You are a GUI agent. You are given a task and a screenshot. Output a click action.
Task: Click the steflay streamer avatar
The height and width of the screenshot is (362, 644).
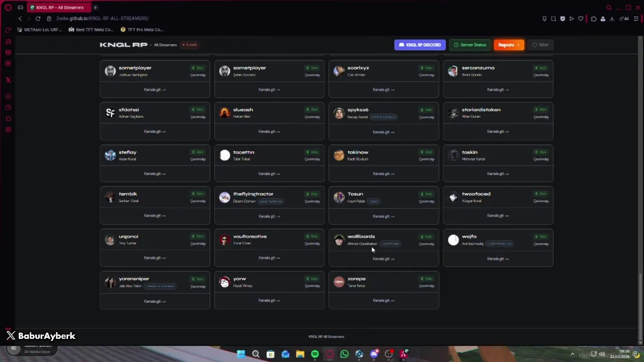[x=110, y=155]
